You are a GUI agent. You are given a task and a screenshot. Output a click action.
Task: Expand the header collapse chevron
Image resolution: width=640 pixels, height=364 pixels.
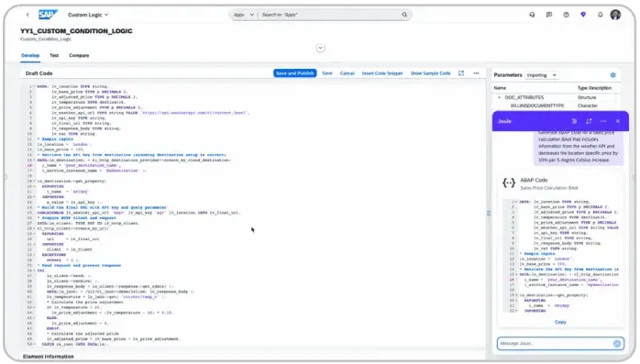coord(320,49)
